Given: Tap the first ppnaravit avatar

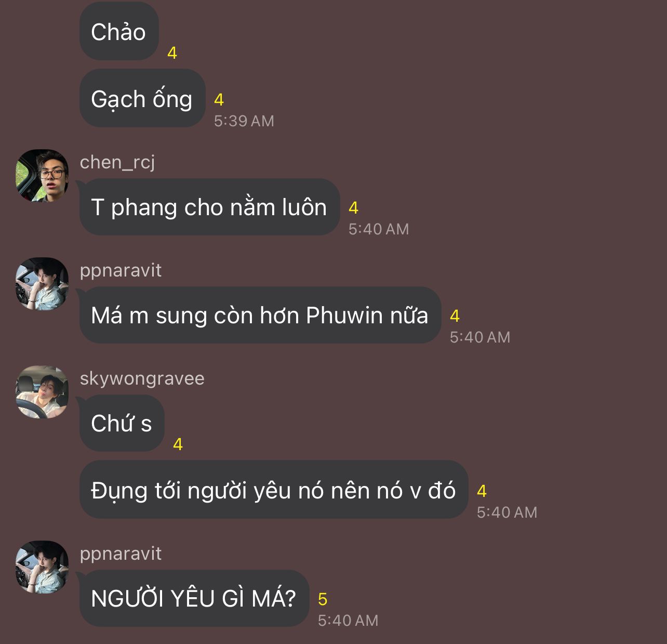Looking at the screenshot, I should pyautogui.click(x=42, y=284).
